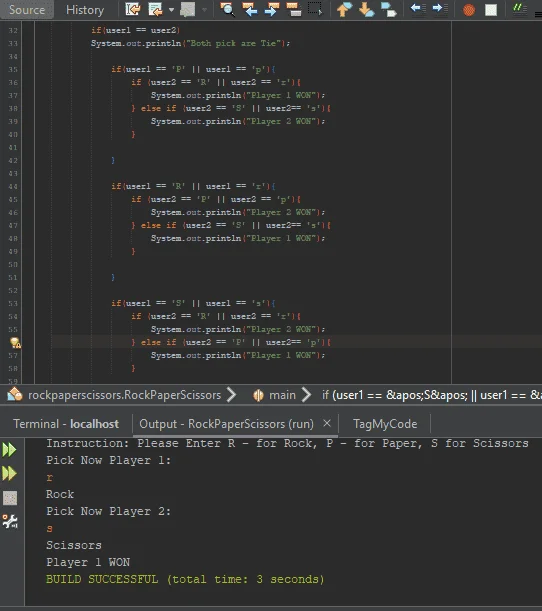Jump to last edit location icon
The height and width of the screenshot is (611, 542).
coord(133,9)
